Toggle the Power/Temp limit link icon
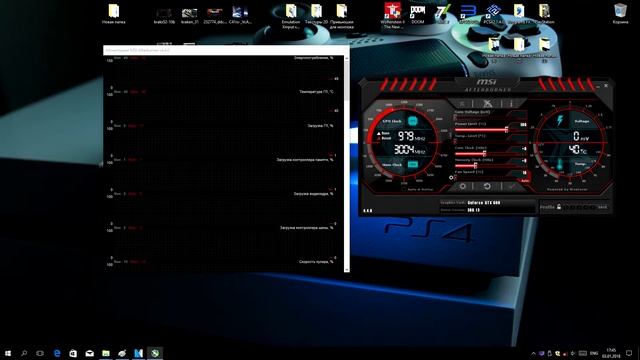This screenshot has height=360, width=640. point(451,134)
